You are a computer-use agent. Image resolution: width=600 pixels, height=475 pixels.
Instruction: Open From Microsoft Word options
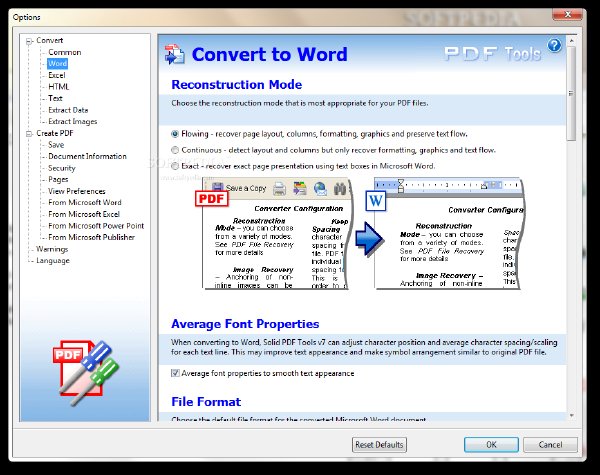tap(85, 202)
